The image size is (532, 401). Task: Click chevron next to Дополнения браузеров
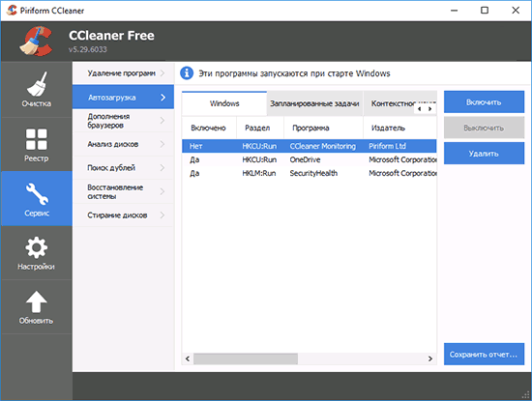point(163,121)
